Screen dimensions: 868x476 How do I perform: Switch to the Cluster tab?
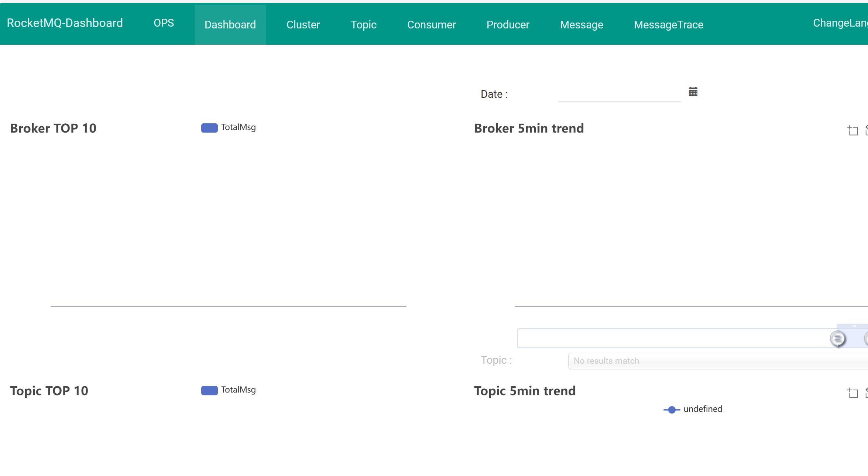coord(303,25)
